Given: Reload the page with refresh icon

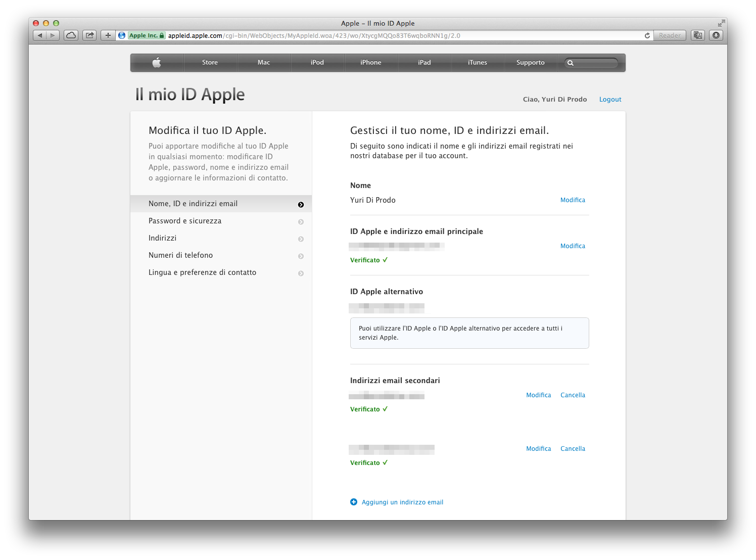Looking at the screenshot, I should click(x=647, y=35).
